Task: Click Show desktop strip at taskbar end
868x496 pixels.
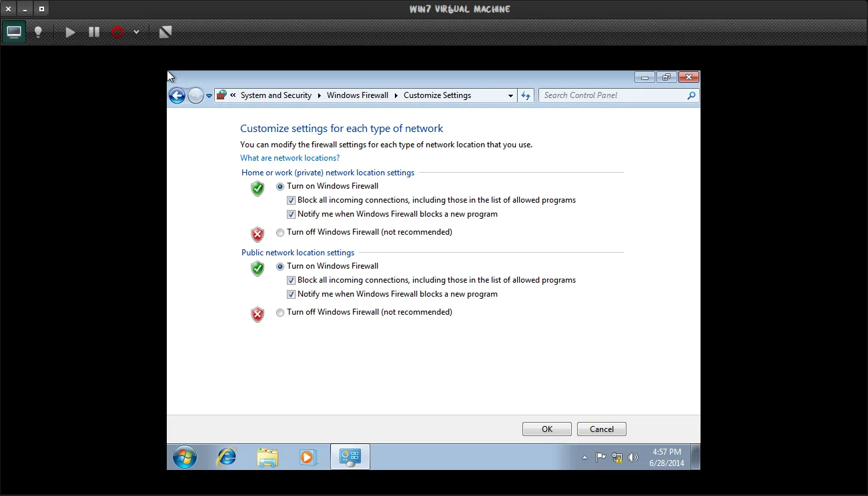Action: [x=695, y=457]
